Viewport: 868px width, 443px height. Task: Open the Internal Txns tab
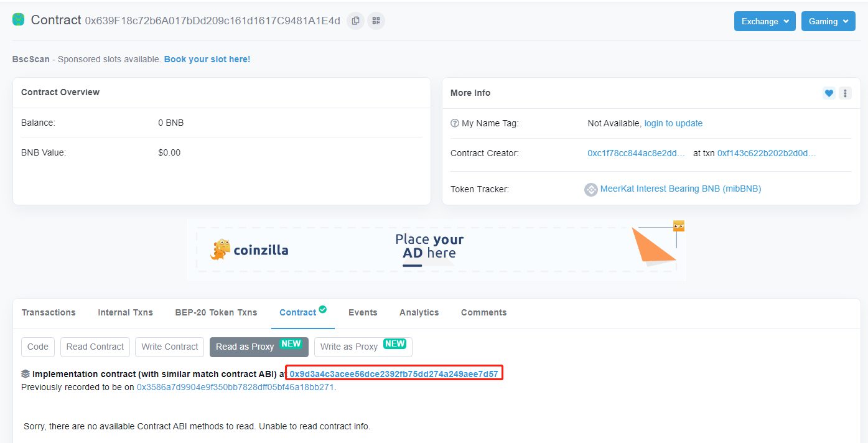[125, 312]
